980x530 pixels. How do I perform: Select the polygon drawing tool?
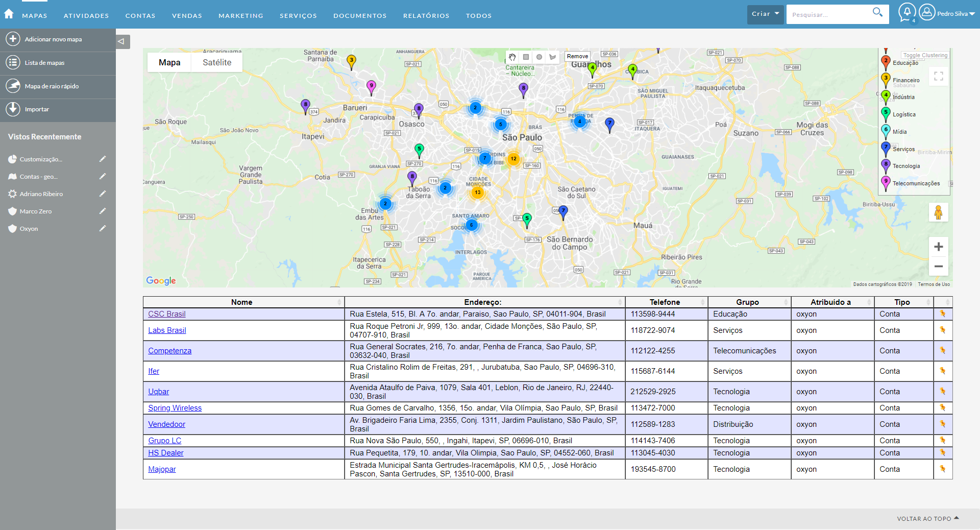552,57
